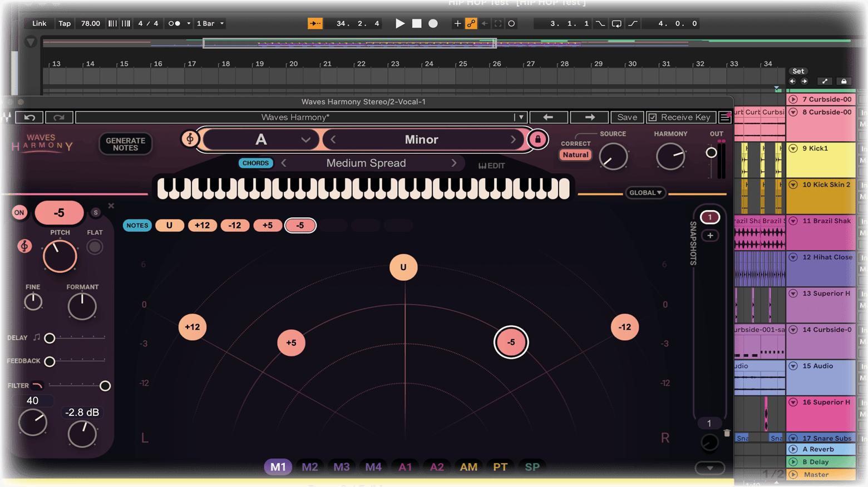This screenshot has width=868, height=487.
Task: Click the FILTER slider handle
Action: pos(105,386)
